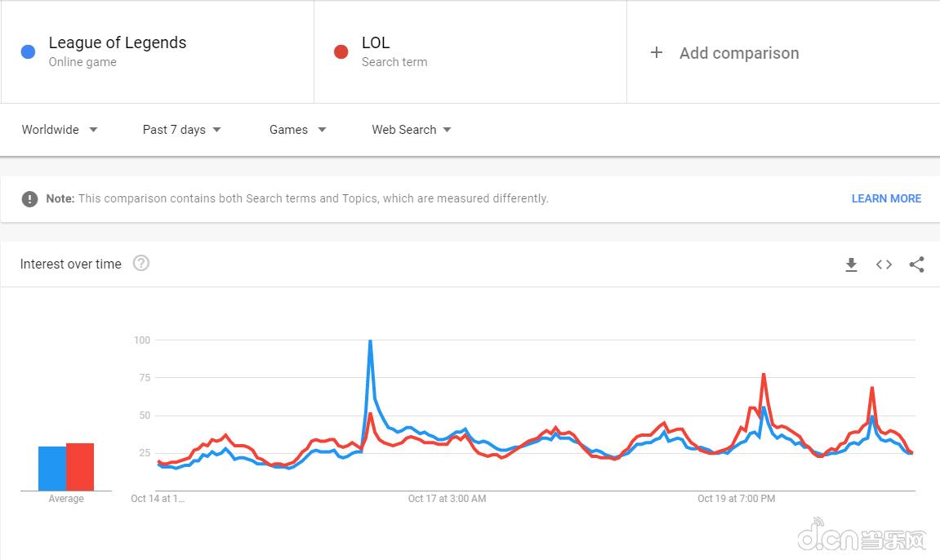Image resolution: width=940 pixels, height=560 pixels.
Task: Open the Games category dropdown
Action: 297,130
